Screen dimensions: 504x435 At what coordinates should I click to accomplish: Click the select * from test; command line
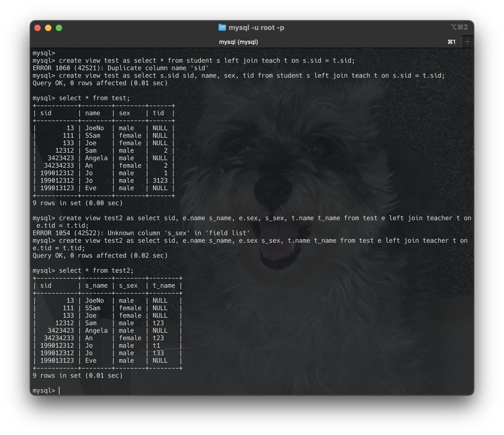[95, 98]
